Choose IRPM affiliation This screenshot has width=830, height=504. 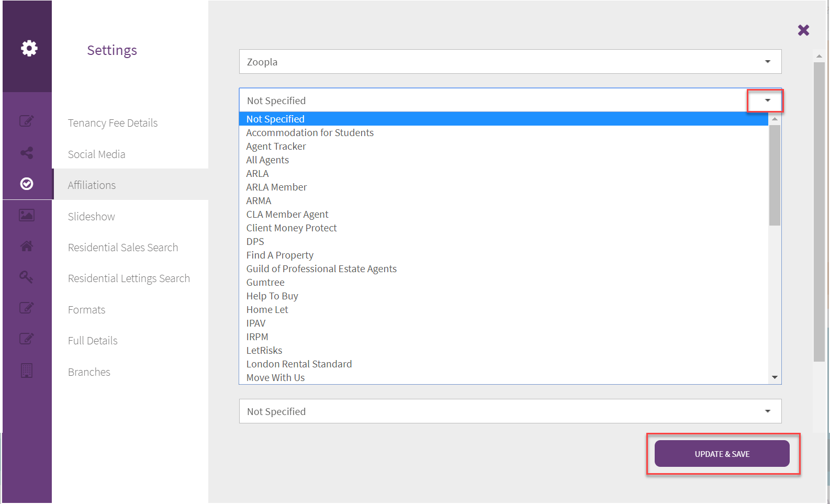[503, 337]
